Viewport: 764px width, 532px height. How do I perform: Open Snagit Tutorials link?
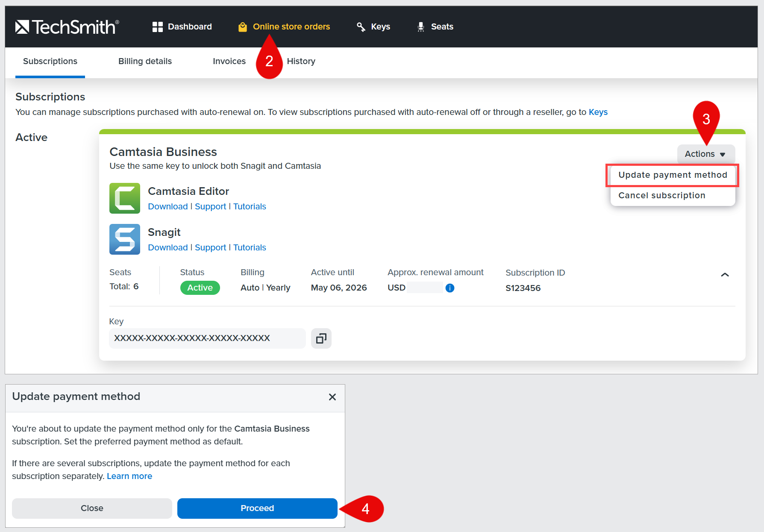[x=250, y=248]
